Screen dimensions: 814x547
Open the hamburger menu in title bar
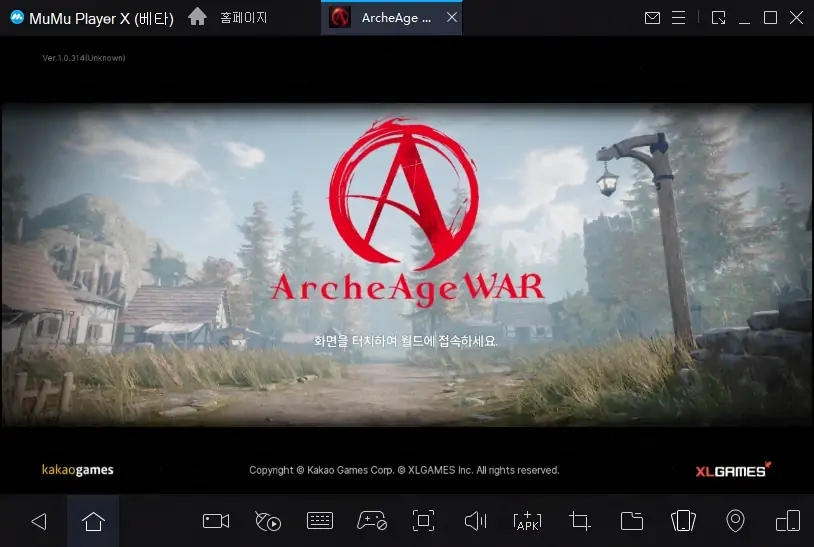tap(679, 18)
